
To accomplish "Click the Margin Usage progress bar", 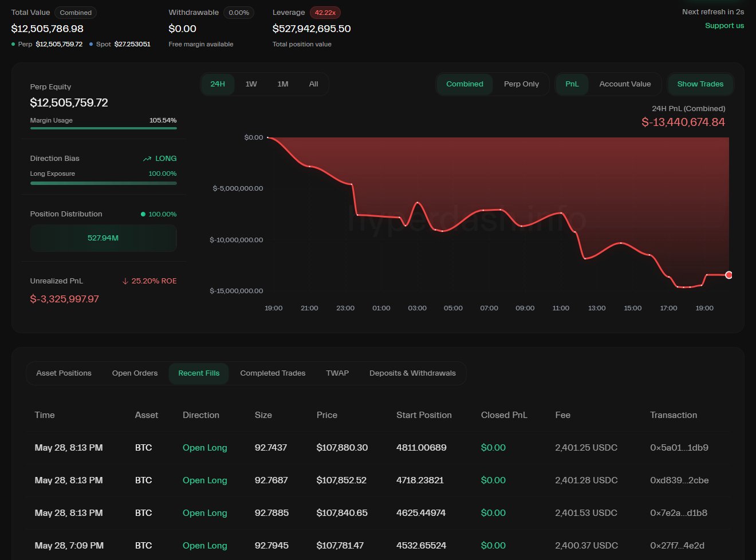I will [x=103, y=128].
